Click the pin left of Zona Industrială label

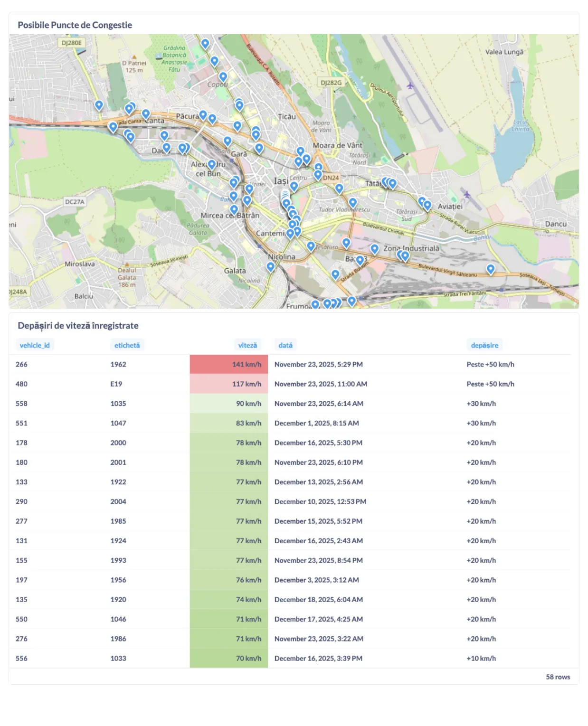pyautogui.click(x=375, y=249)
